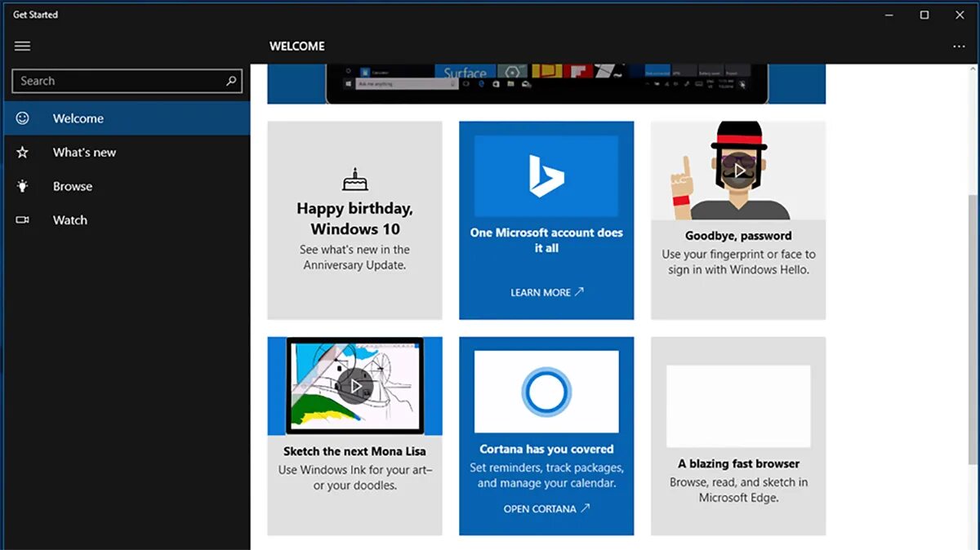Click 'Use Windows Ink for your art' description
The width and height of the screenshot is (980, 550).
click(354, 477)
